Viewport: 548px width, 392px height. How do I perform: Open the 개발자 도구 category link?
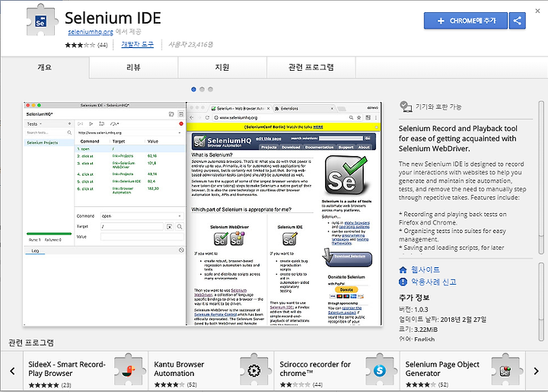pos(137,44)
